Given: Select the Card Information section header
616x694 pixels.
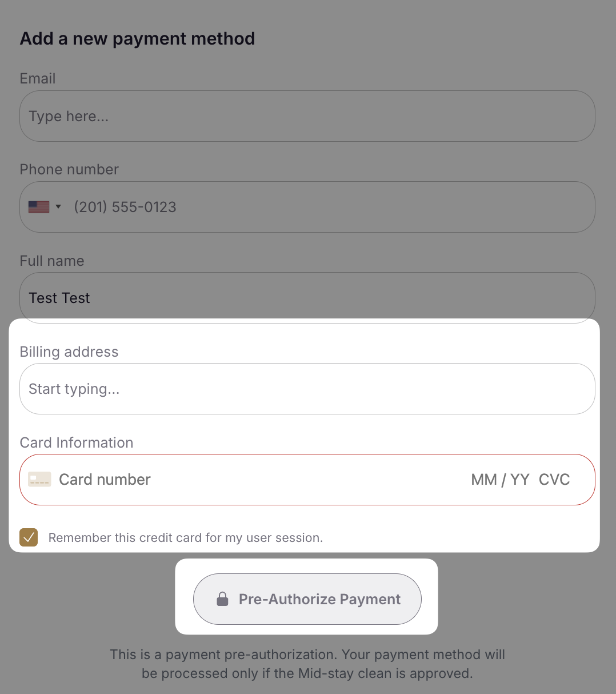Looking at the screenshot, I should tap(76, 442).
